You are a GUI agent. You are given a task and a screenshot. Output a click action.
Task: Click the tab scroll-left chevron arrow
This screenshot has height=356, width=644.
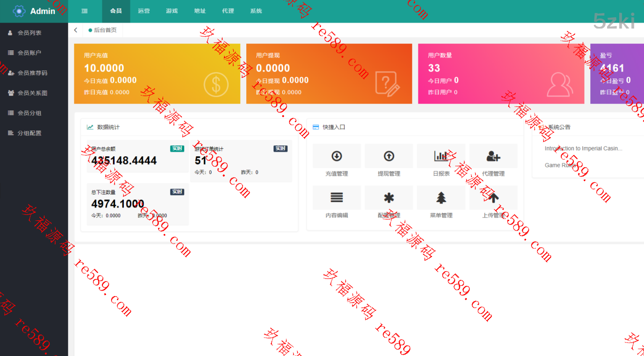click(76, 30)
